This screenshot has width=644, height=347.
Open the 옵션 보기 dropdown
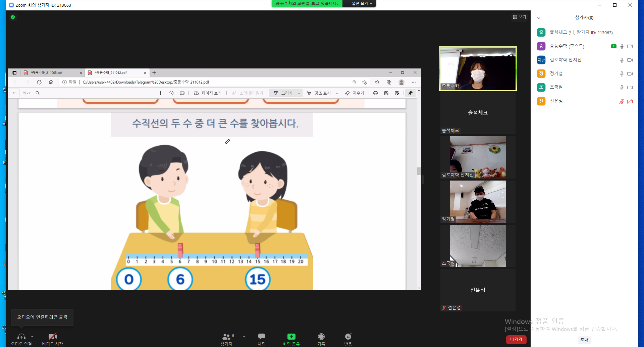(362, 4)
